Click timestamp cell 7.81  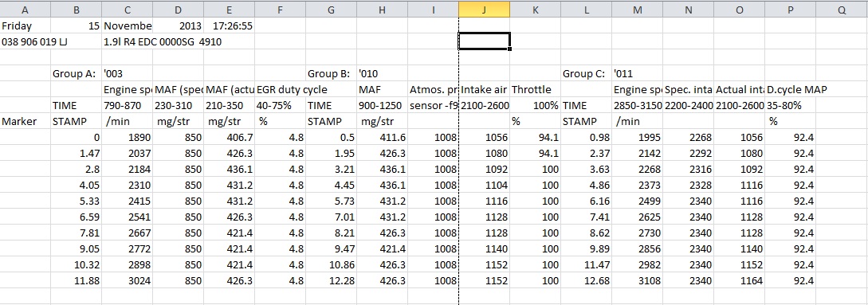pyautogui.click(x=77, y=233)
